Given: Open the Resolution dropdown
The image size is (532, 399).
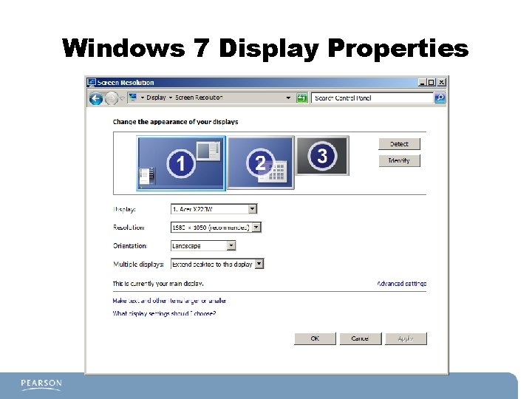Looking at the screenshot, I should 216,228.
